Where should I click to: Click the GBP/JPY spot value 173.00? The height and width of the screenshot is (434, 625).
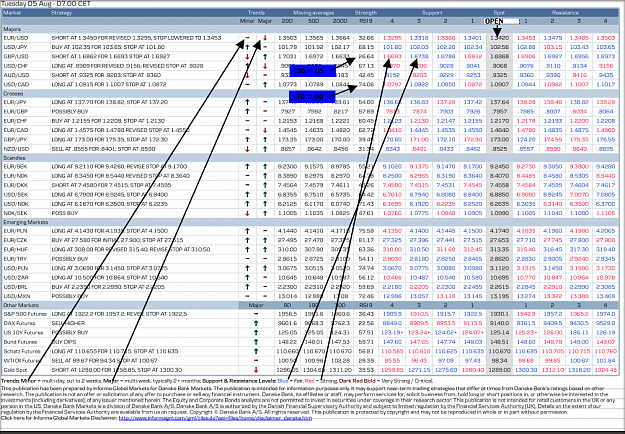pos(499,139)
